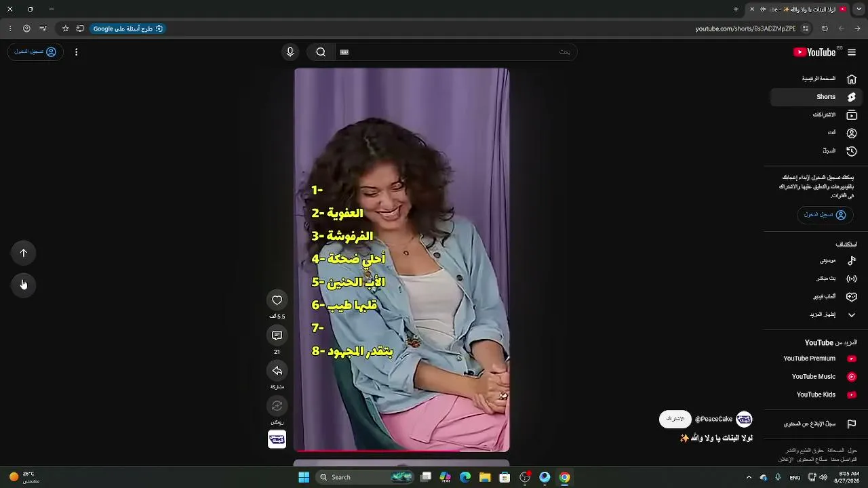Open YouTube settings three-dot menu
This screenshot has width=868, height=488.
point(76,52)
